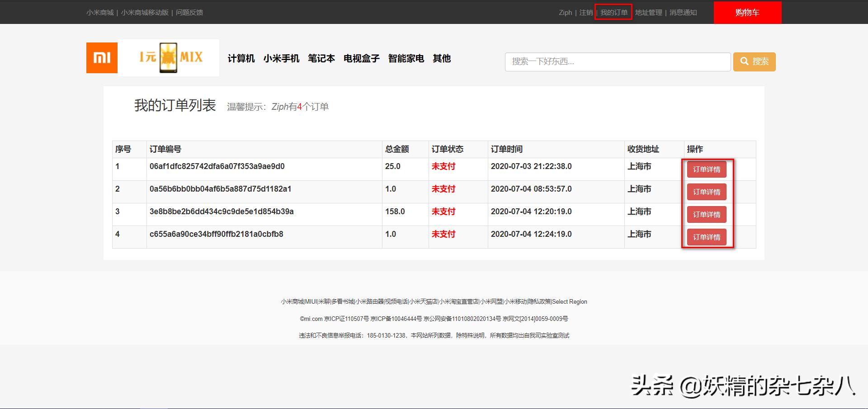Open the 问题反馈 feedback page
Image resolution: width=868 pixels, height=409 pixels.
(190, 12)
